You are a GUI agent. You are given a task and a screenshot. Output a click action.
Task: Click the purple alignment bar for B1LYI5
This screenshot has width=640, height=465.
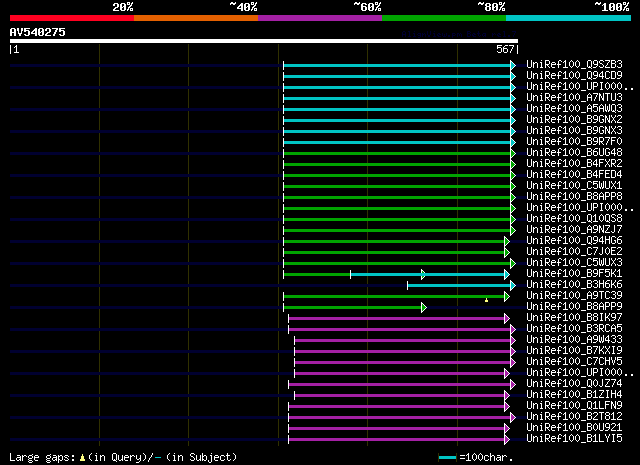(396, 440)
